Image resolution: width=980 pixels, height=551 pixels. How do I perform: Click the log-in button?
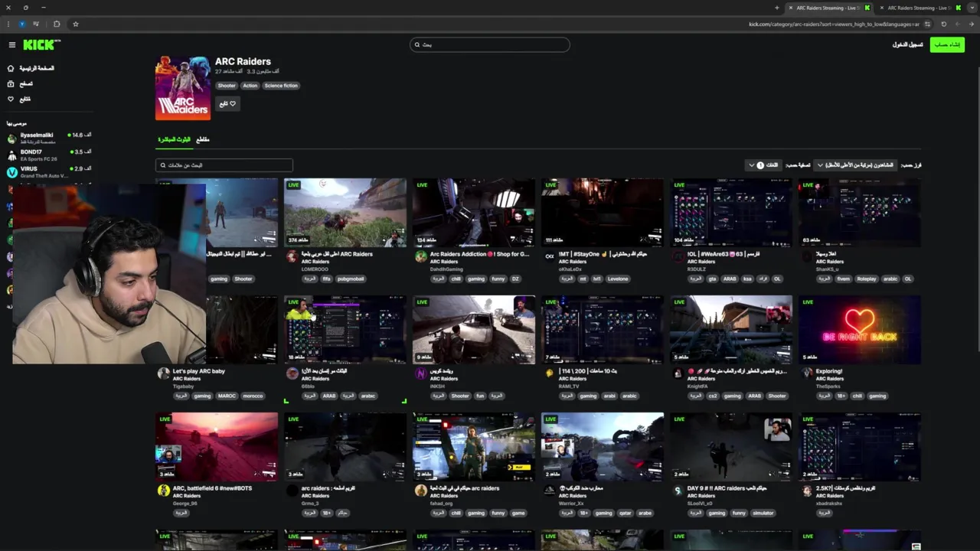tap(907, 44)
